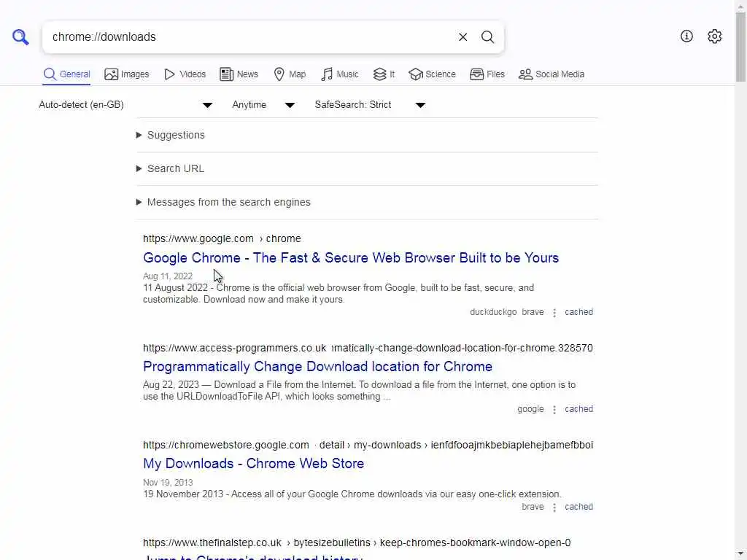Viewport: 747px width, 560px height.
Task: Open the Music category tab
Action: tap(340, 74)
